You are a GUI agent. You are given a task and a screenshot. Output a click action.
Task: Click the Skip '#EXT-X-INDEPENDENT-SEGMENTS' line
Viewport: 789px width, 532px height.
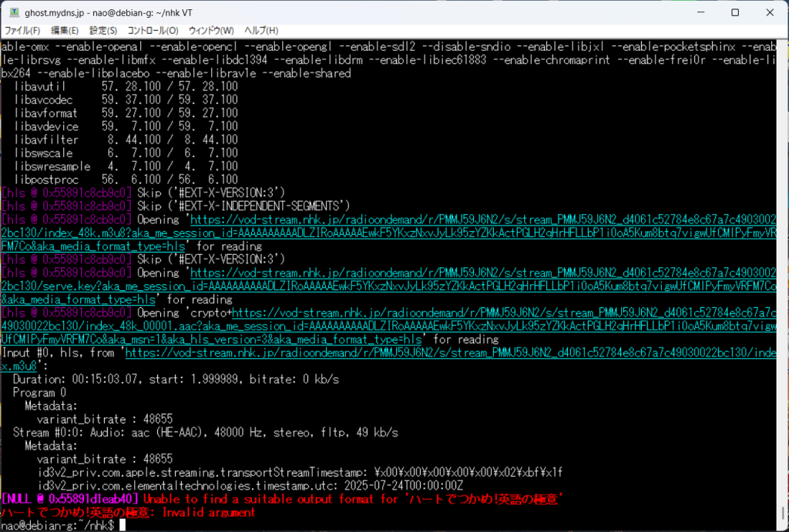pyautogui.click(x=176, y=206)
